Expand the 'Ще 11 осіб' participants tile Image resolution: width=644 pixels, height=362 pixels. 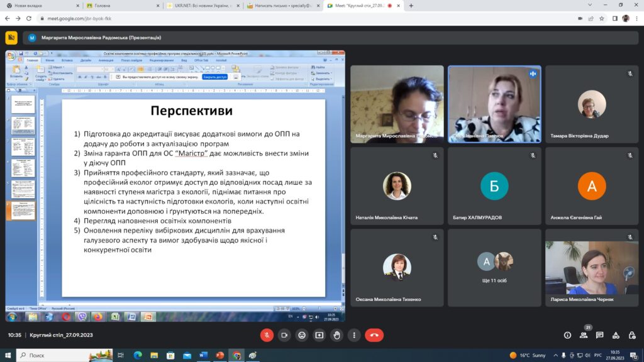pos(494,267)
